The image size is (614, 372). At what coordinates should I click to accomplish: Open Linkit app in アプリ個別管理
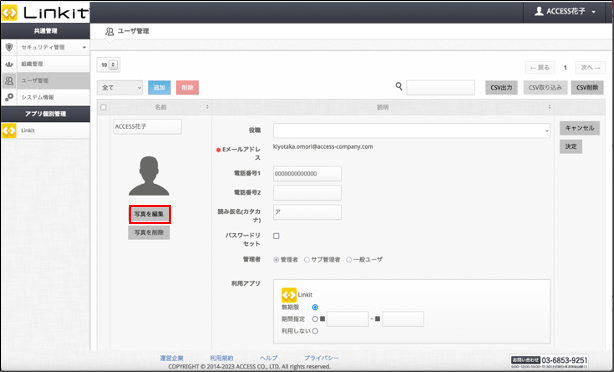pyautogui.click(x=45, y=130)
